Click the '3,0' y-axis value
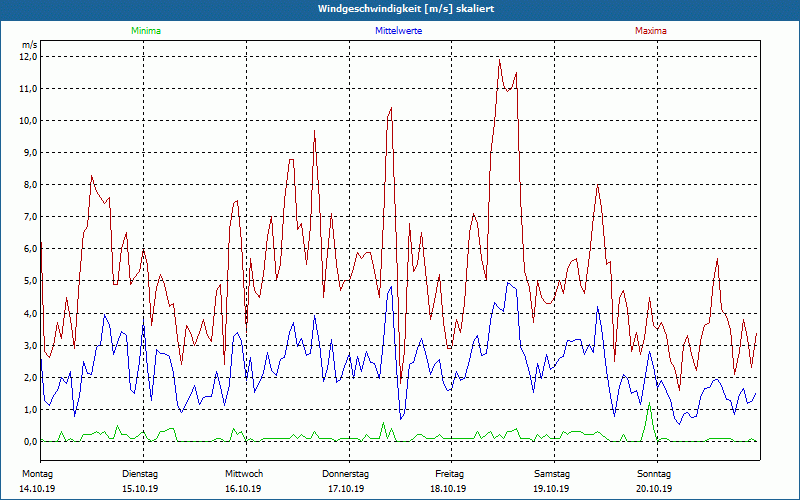 tap(30, 346)
